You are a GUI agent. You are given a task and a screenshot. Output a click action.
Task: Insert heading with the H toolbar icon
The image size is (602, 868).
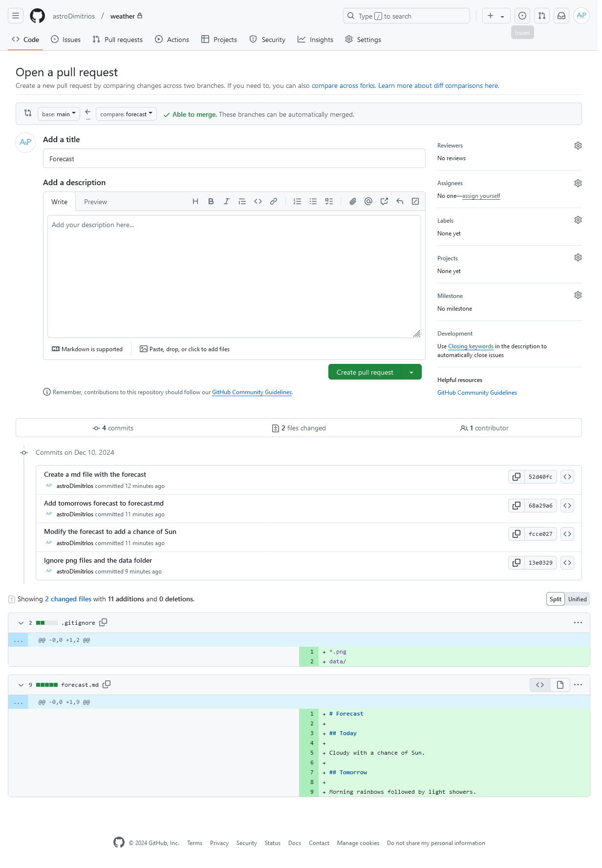click(x=195, y=201)
